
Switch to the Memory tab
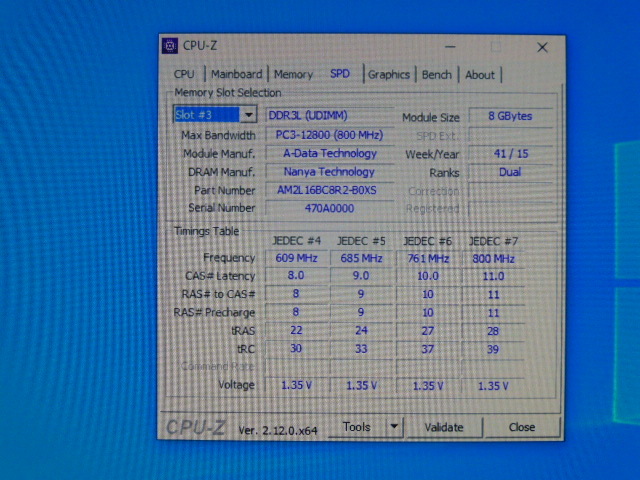(x=293, y=74)
